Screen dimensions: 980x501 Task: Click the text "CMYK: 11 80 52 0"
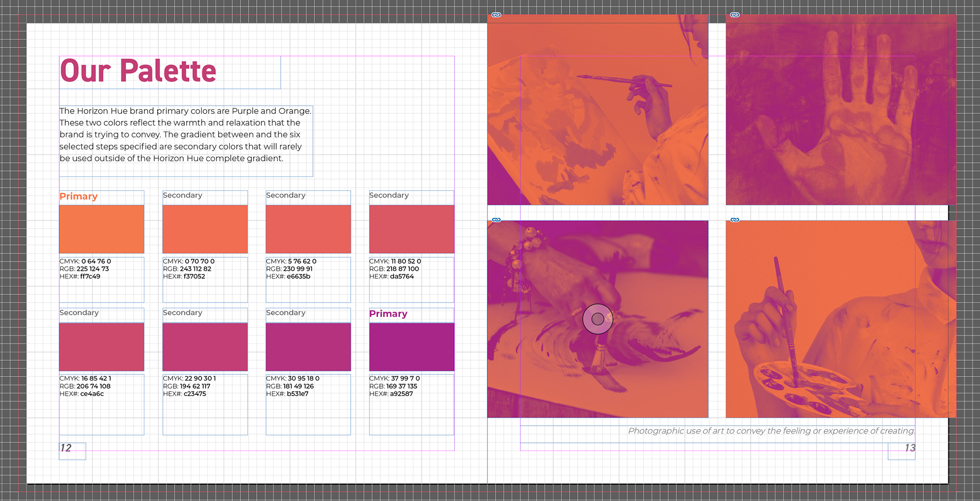coord(395,261)
